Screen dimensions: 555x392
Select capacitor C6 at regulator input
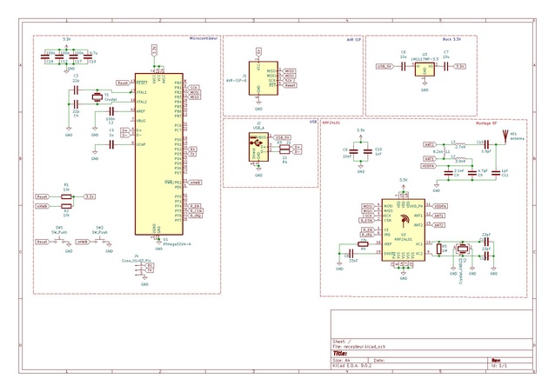[403, 67]
